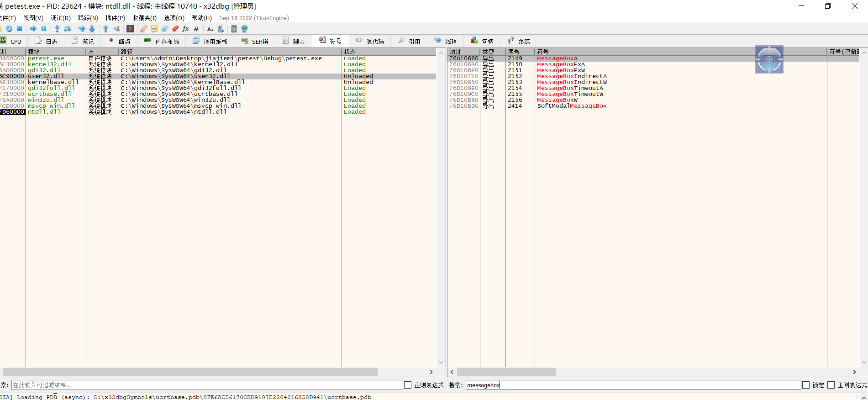Image resolution: width=868 pixels, height=400 pixels.
Task: Switch to the 日志 log tab
Action: pyautogui.click(x=46, y=41)
